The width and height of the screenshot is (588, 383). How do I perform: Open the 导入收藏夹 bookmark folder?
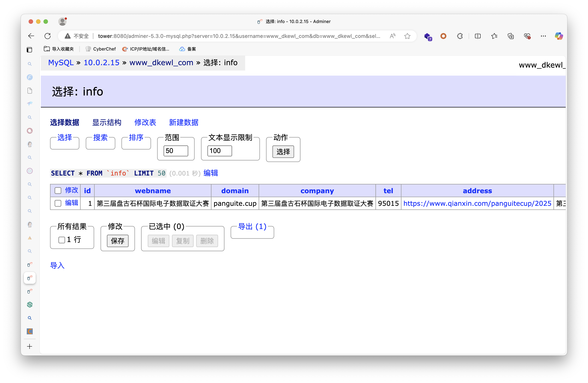coord(59,49)
